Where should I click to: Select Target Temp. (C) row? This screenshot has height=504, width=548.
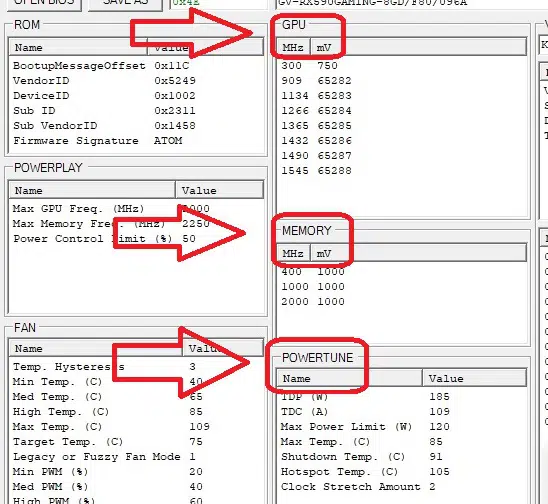point(136,442)
